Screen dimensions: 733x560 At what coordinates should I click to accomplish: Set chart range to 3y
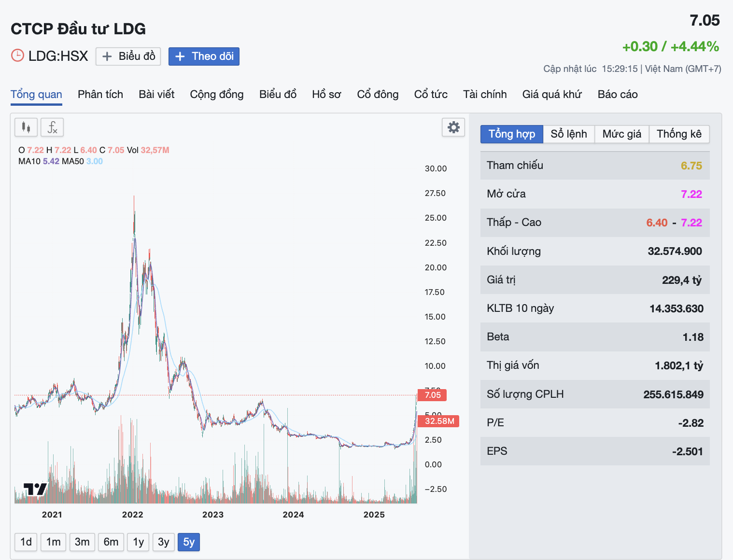pos(164,542)
